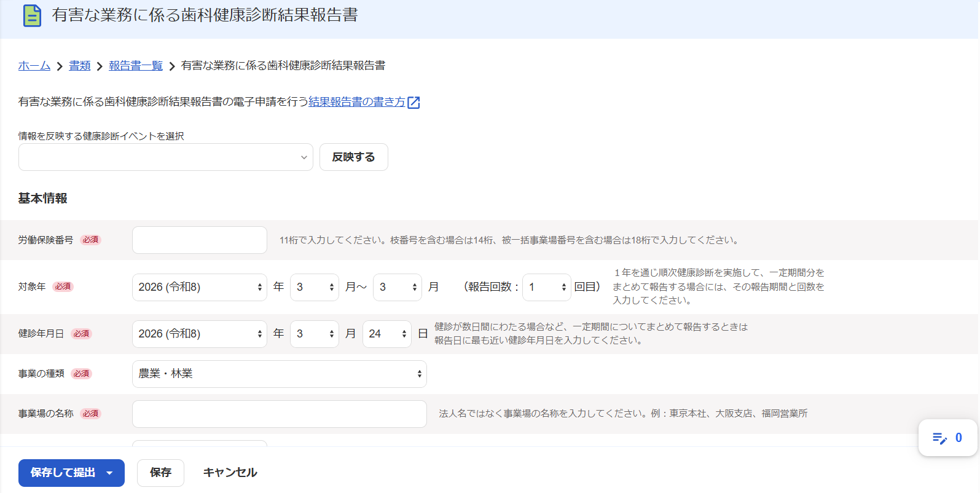Open the 事業の種類 dropdown showing 農業・林業
The image size is (980, 493).
click(x=280, y=374)
